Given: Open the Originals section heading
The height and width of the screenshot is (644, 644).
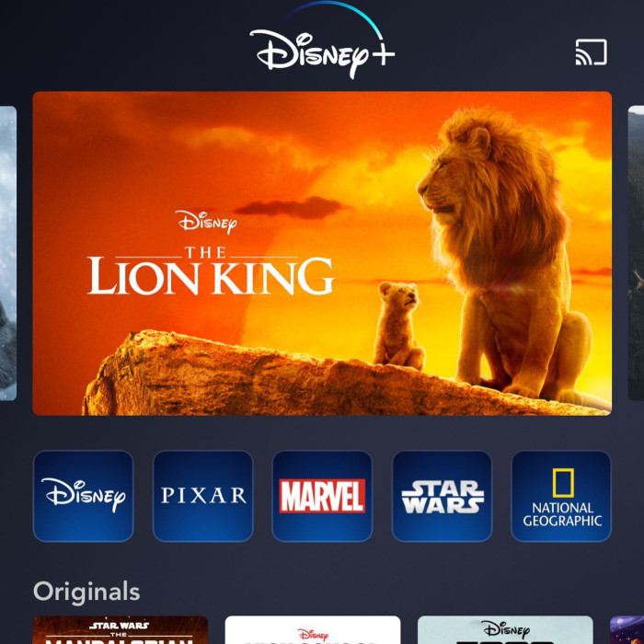Looking at the screenshot, I should pyautogui.click(x=86, y=592).
